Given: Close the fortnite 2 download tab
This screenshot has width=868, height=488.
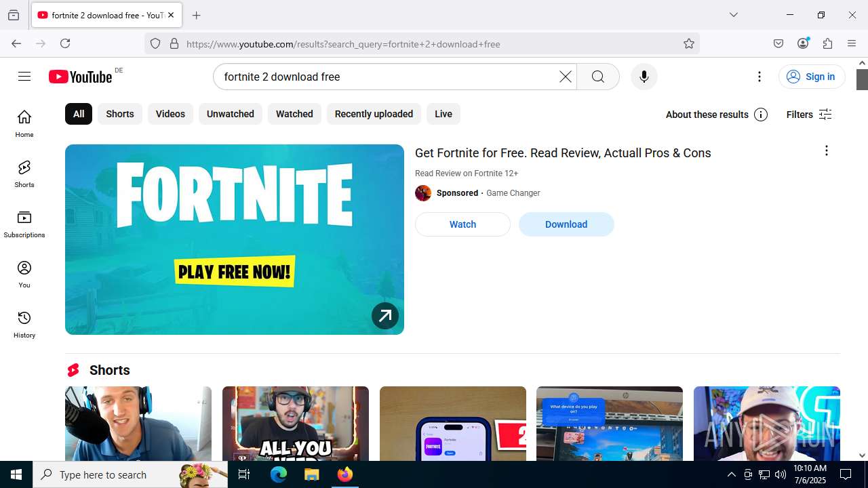Looking at the screenshot, I should coord(171,15).
